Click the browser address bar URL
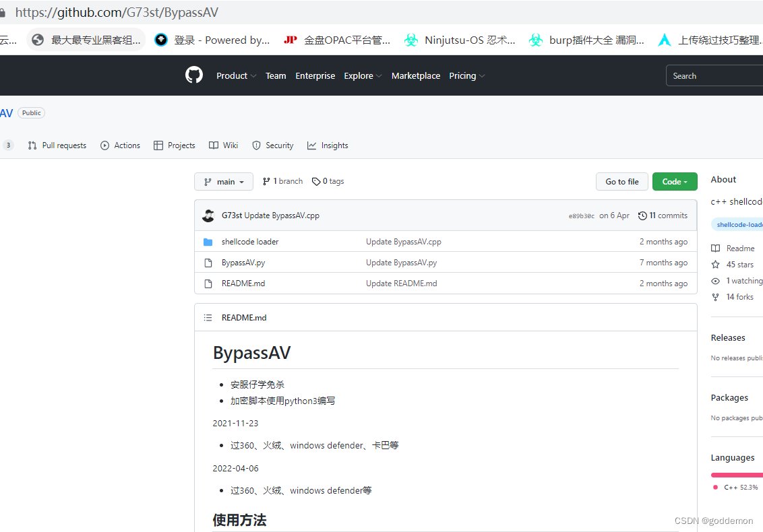This screenshot has width=763, height=532. [x=117, y=13]
